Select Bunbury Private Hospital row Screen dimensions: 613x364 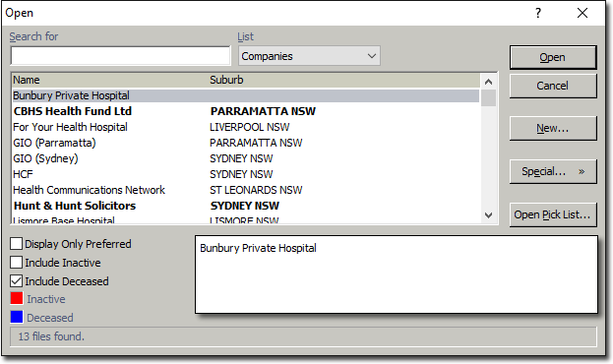[246, 95]
